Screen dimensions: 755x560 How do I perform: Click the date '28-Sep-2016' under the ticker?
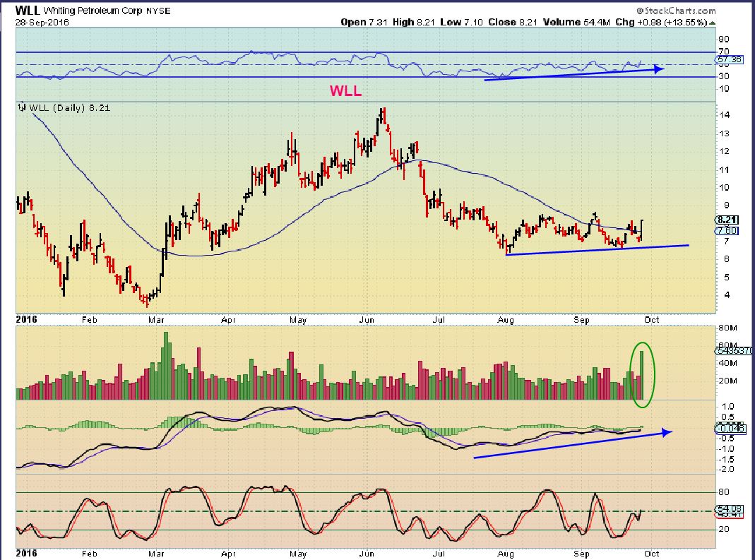tap(42, 22)
